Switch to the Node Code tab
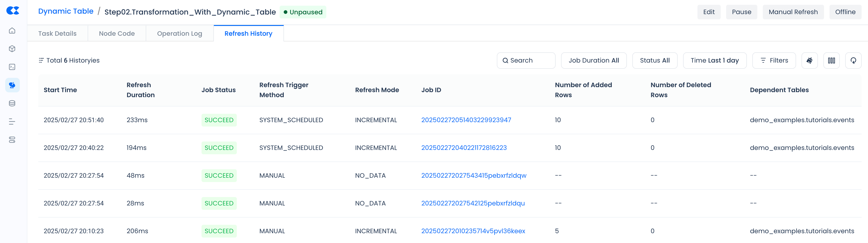This screenshot has height=243, width=868. click(117, 34)
